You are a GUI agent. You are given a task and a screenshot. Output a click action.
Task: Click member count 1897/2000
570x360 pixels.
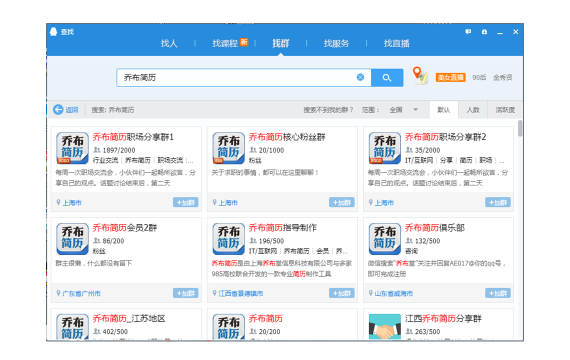(119, 150)
